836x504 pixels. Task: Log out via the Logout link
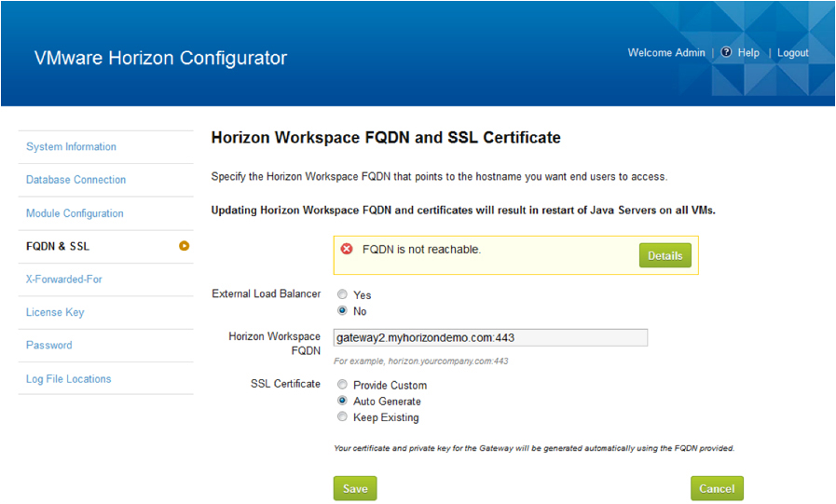click(793, 53)
